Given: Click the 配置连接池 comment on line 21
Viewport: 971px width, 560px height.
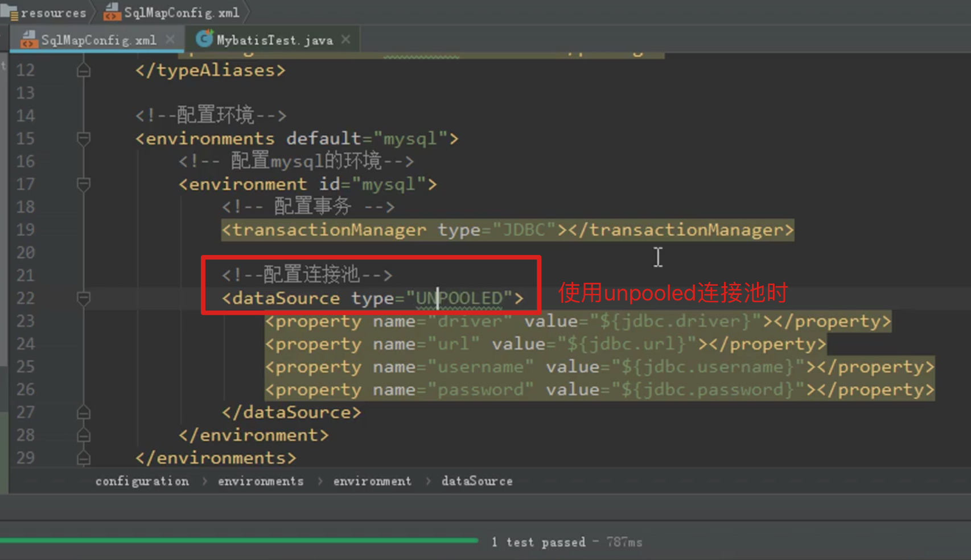Looking at the screenshot, I should pyautogui.click(x=307, y=275).
